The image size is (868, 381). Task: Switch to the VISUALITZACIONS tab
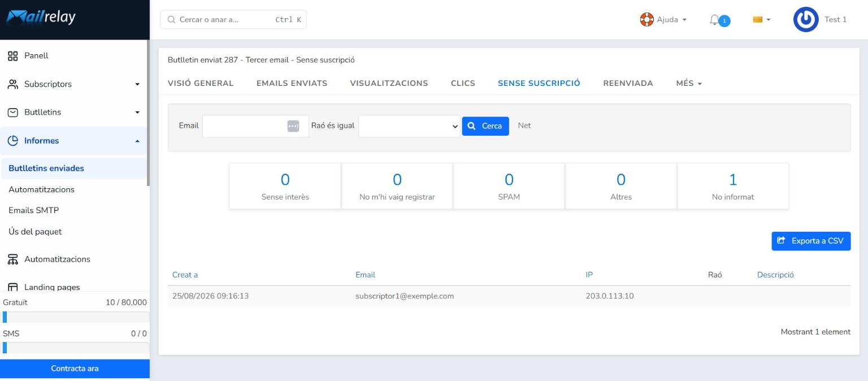pyautogui.click(x=389, y=83)
